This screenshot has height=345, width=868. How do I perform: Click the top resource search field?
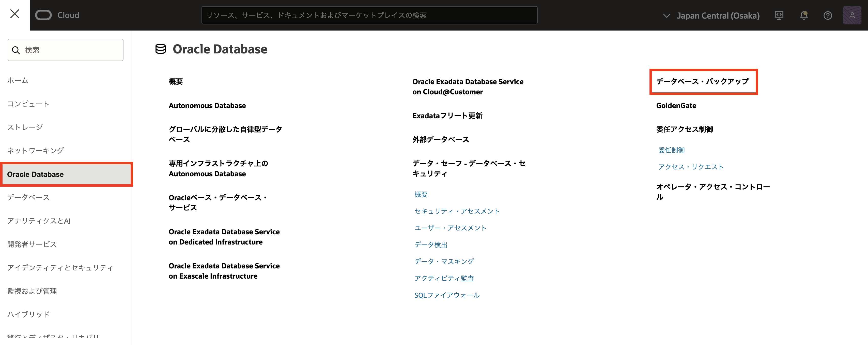click(369, 16)
